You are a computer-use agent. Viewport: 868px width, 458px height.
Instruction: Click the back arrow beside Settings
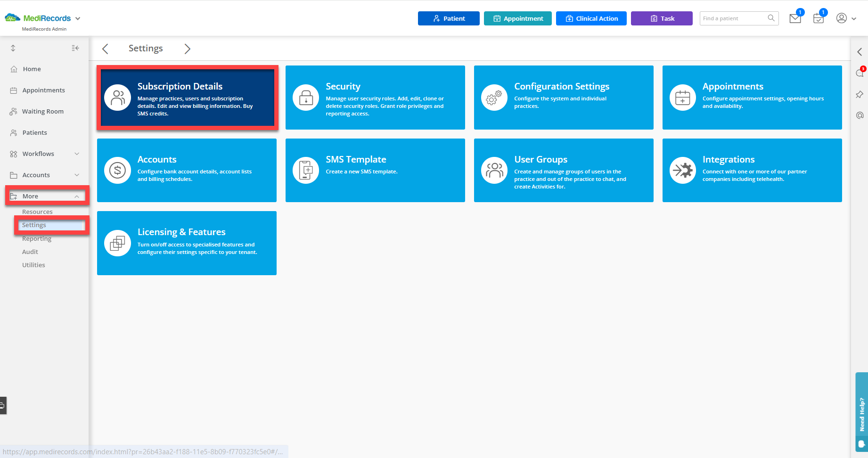(105, 49)
